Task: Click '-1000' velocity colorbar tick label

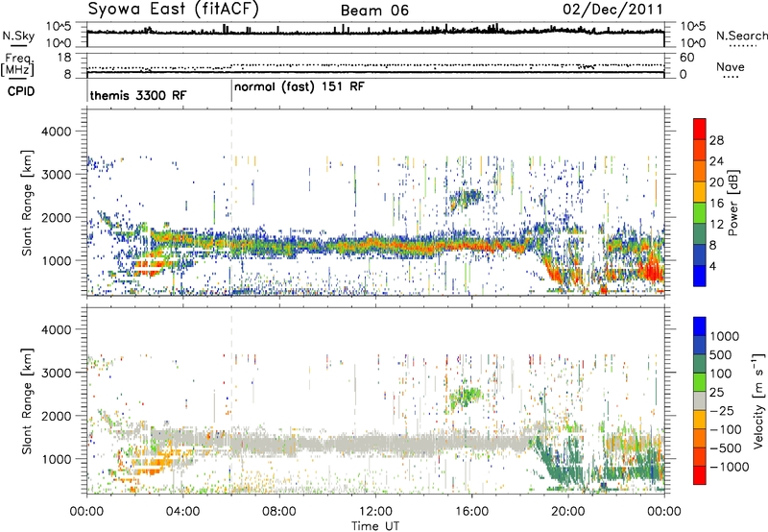Action: 729,467
